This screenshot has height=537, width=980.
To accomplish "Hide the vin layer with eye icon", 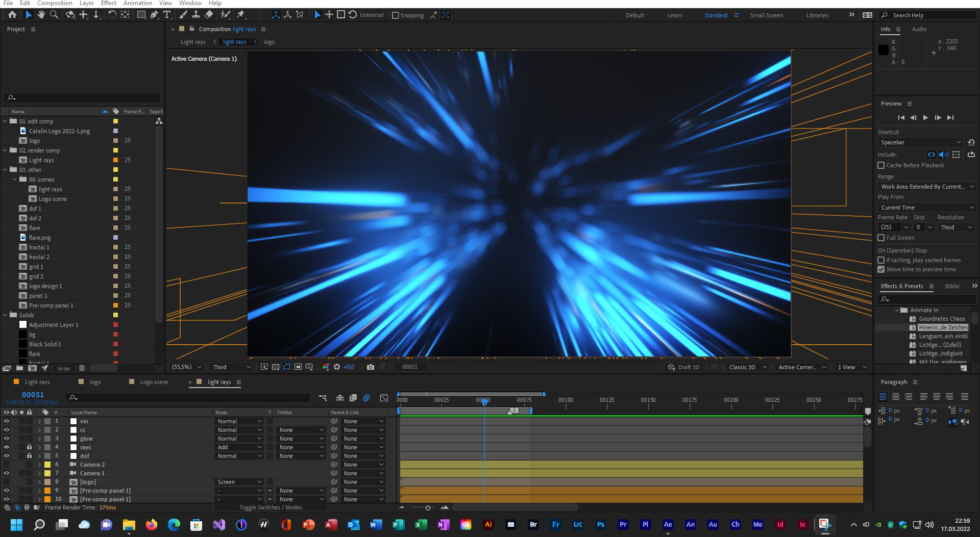I will tap(7, 421).
